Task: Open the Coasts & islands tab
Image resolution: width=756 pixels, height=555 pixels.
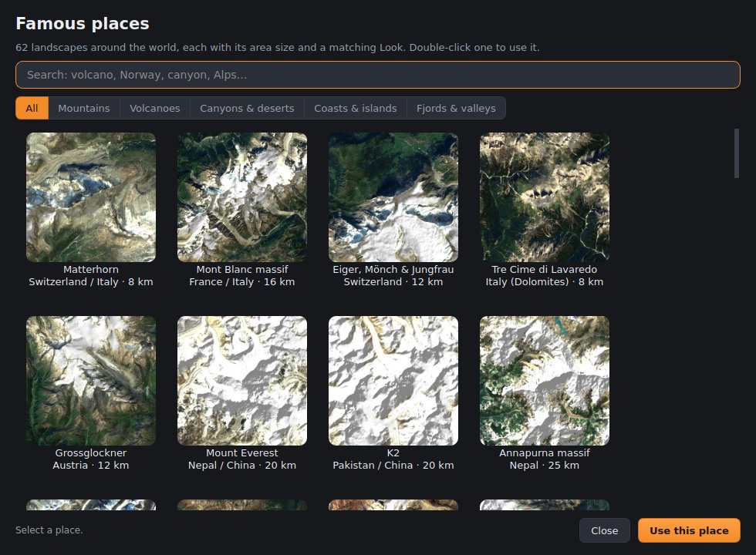Action: tap(356, 108)
